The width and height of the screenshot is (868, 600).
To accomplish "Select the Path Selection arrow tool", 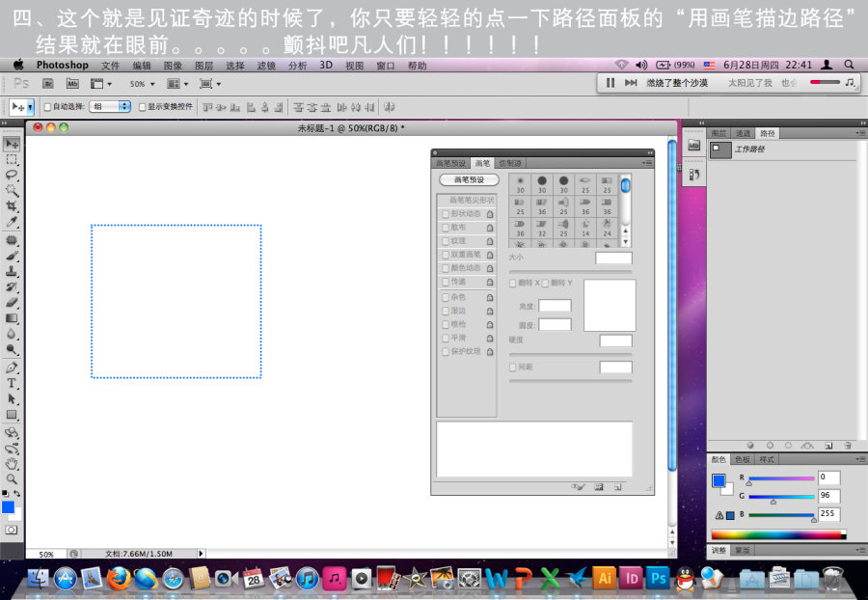I will click(12, 398).
